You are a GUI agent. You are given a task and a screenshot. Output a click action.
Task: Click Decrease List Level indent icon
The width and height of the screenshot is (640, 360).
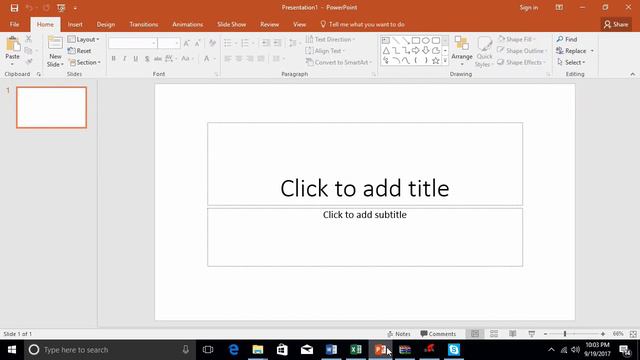pos(265,43)
